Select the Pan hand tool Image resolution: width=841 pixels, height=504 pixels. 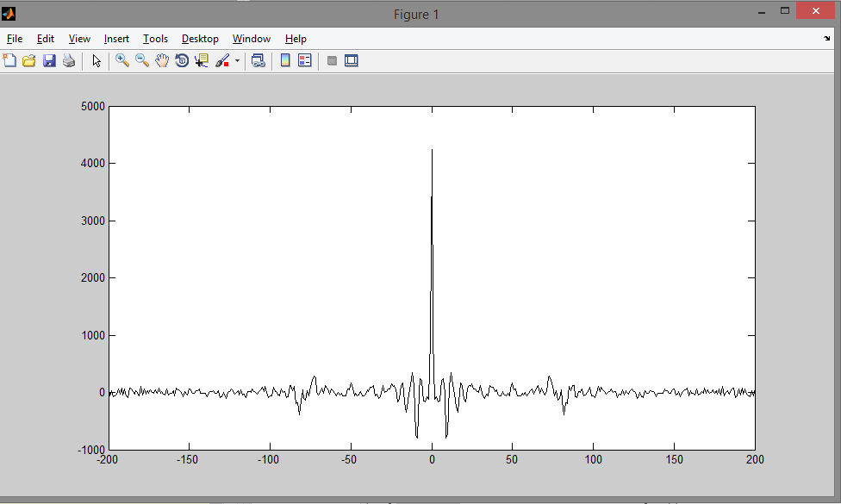(x=162, y=60)
